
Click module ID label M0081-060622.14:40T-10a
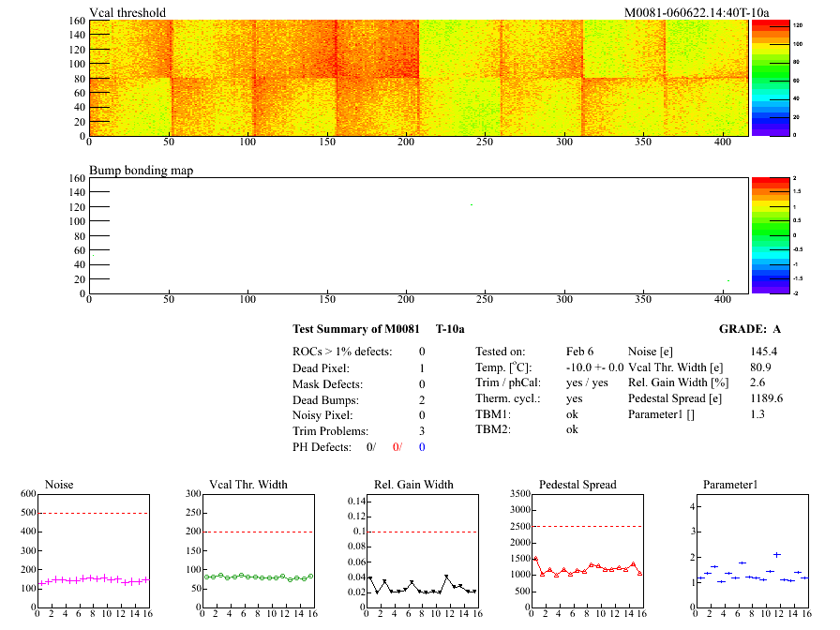[x=697, y=13]
